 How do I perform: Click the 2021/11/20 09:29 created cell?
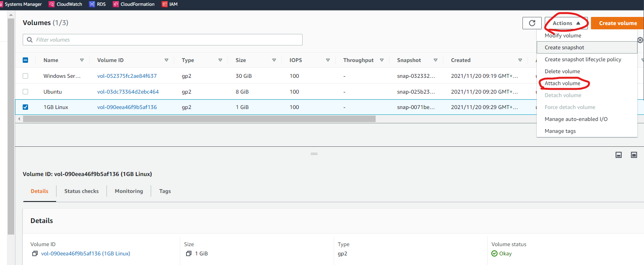484,107
